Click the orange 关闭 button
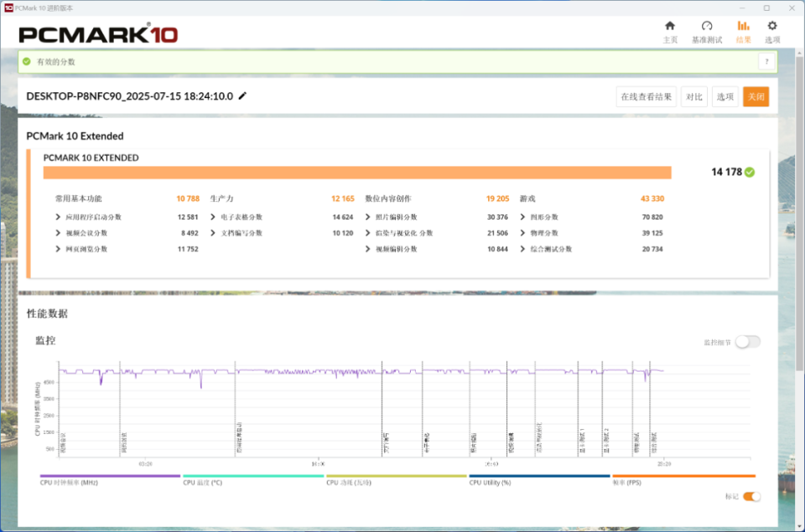805x532 pixels. [x=756, y=96]
